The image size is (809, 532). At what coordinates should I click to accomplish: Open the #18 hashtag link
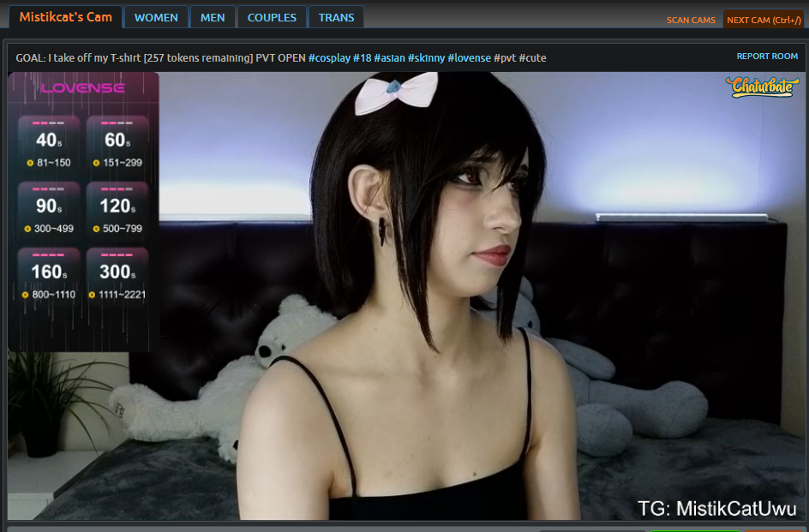click(363, 57)
